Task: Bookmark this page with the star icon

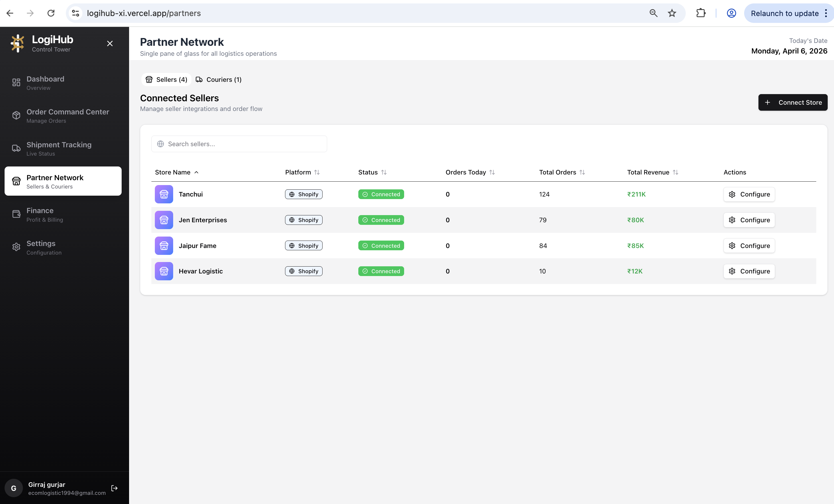Action: pyautogui.click(x=672, y=13)
